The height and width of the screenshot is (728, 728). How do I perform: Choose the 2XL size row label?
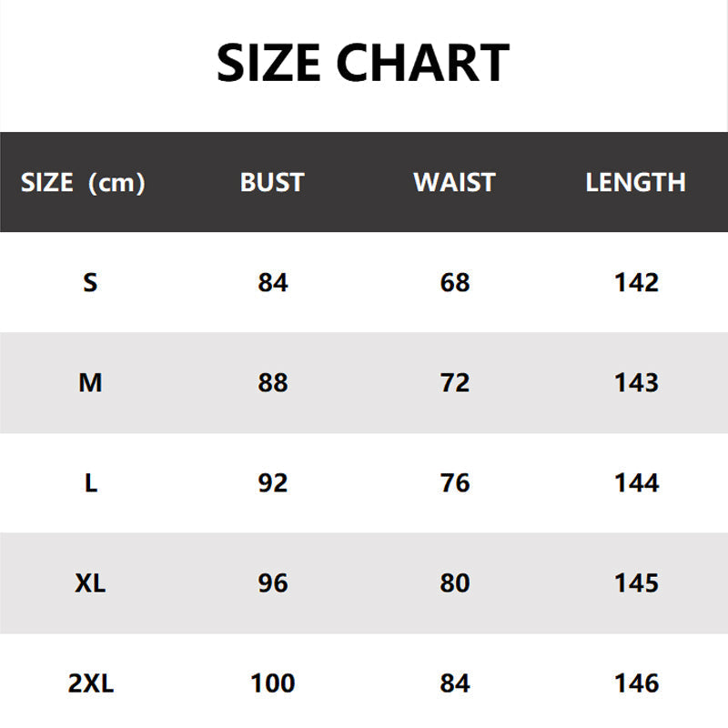[x=90, y=682]
